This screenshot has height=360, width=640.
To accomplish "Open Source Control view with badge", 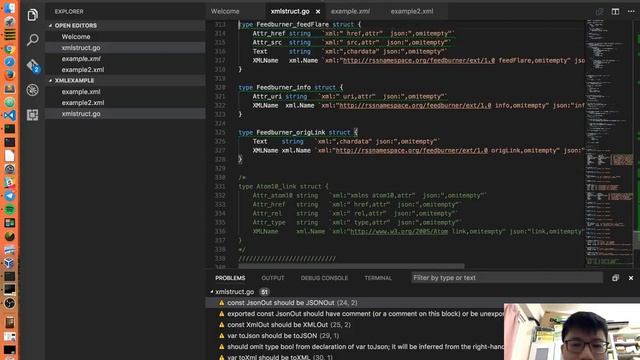I will [33, 65].
